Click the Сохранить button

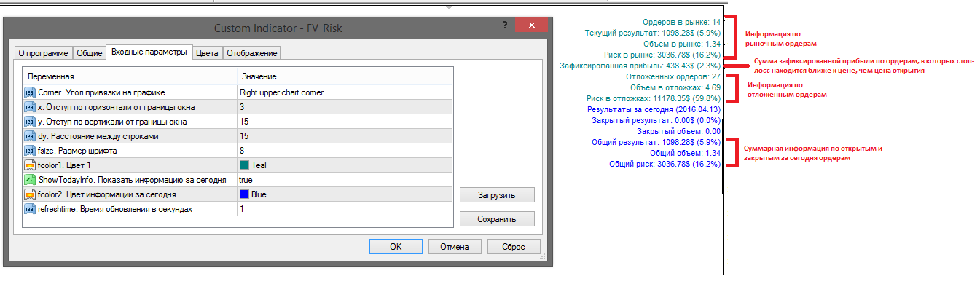497,218
